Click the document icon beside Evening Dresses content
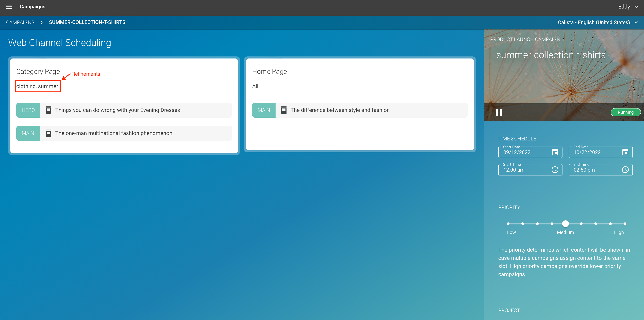 click(49, 110)
